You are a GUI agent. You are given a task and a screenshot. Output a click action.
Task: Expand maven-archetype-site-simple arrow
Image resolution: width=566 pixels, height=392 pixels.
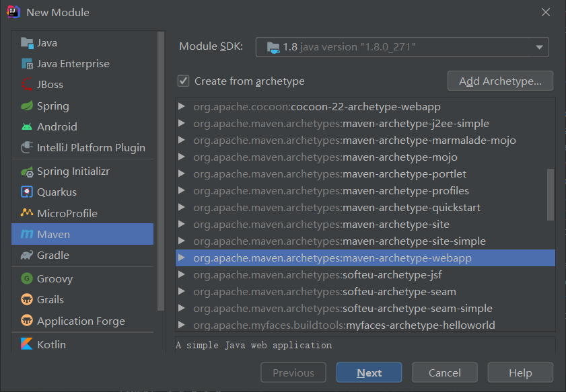tap(182, 241)
